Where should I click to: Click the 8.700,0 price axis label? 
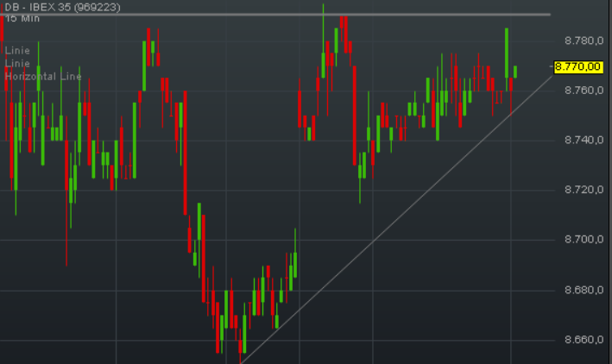click(582, 239)
